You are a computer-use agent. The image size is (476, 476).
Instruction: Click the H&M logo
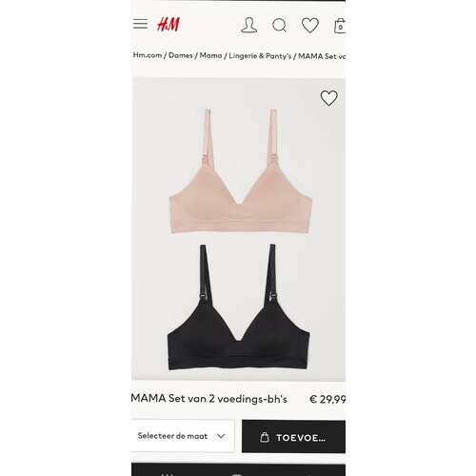tap(169, 25)
